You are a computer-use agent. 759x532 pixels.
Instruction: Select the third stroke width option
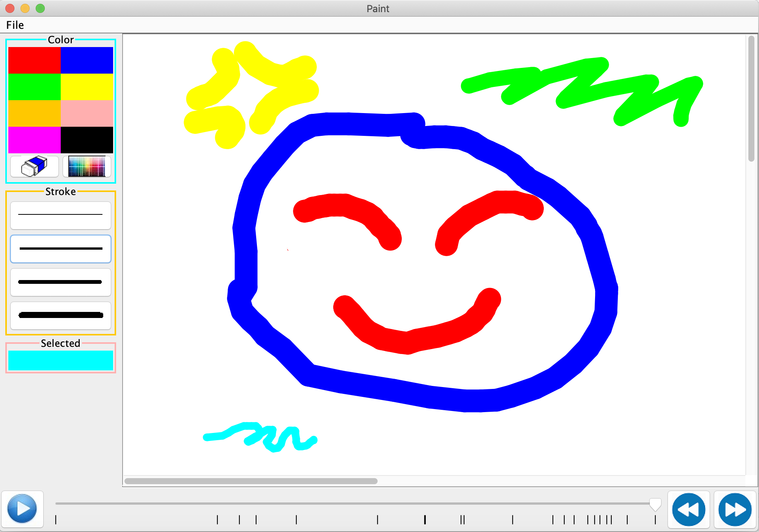[61, 282]
